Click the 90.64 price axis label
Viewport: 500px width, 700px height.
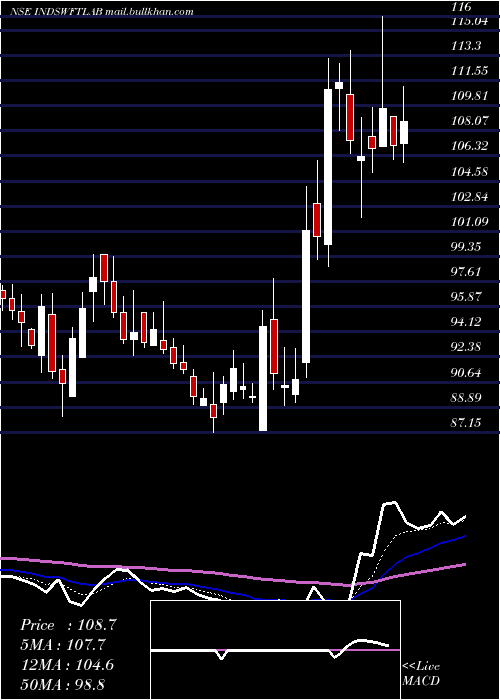[x=467, y=372]
